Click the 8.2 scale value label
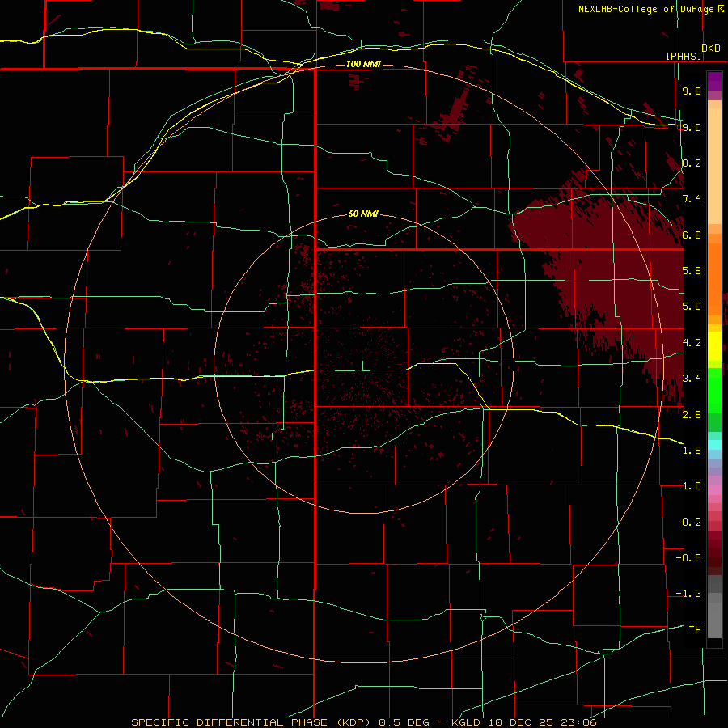The image size is (728, 728). (692, 163)
